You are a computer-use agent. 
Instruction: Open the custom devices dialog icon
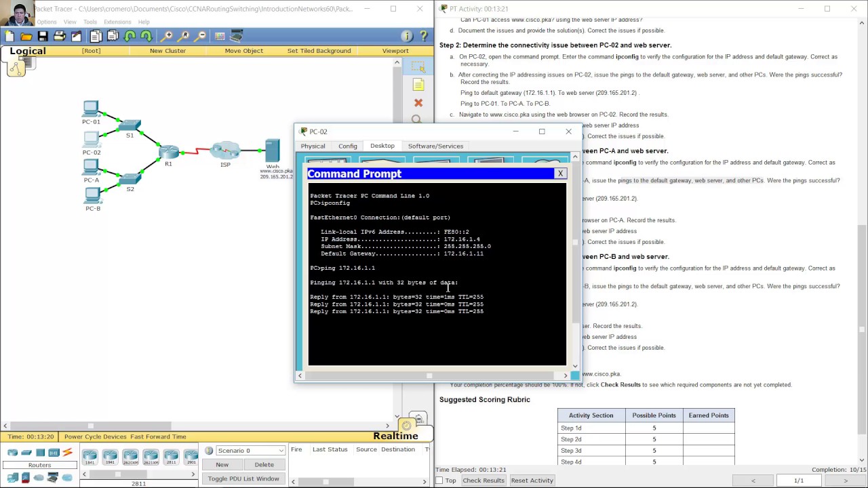click(x=237, y=37)
